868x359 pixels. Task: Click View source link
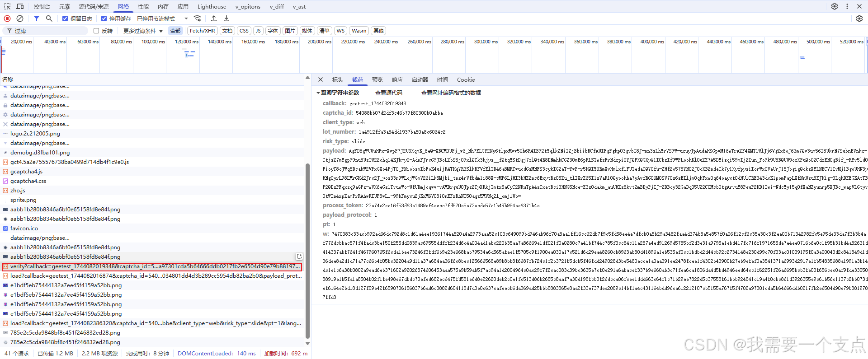point(389,93)
